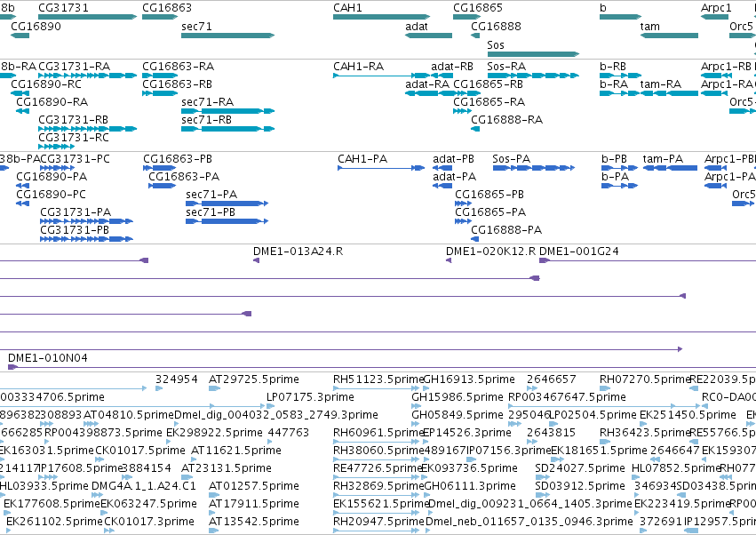Click the adat-RA transcript label
Viewport: 756px width, 535px height.
click(x=427, y=84)
